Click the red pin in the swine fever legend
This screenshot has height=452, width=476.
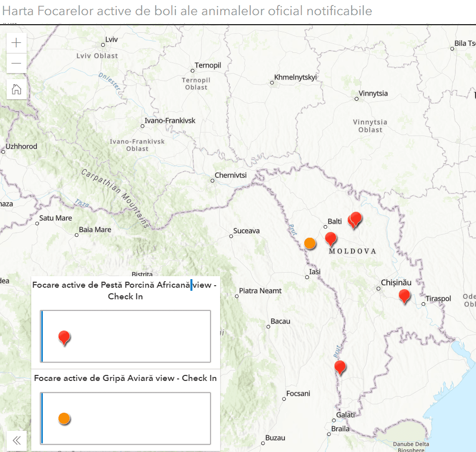pyautogui.click(x=64, y=338)
